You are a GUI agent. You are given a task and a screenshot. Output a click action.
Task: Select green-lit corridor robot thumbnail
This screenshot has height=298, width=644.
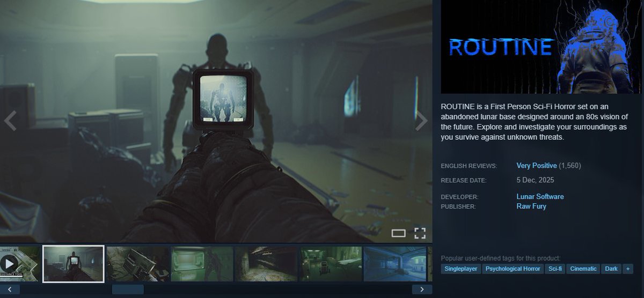(x=202, y=264)
